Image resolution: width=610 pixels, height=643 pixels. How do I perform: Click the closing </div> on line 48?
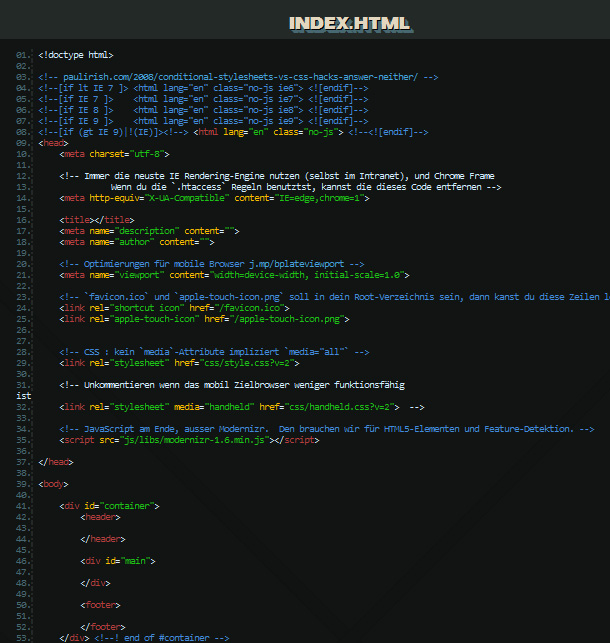pyautogui.click(x=96, y=583)
